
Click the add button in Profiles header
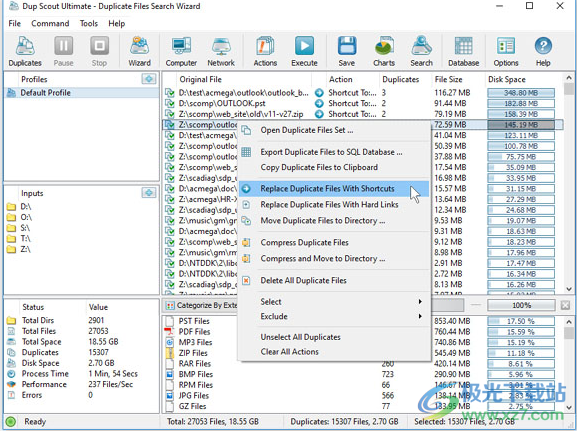click(149, 79)
